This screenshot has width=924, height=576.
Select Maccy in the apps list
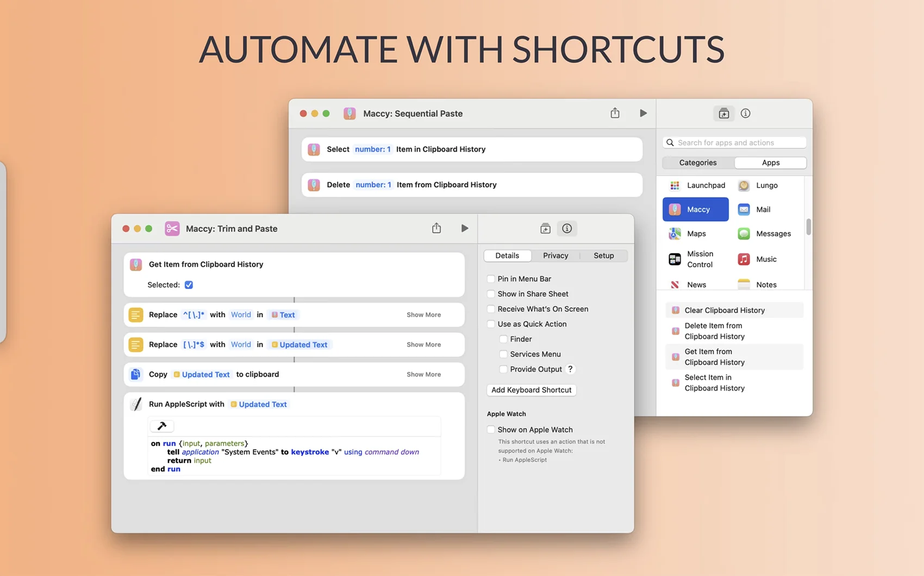point(695,209)
